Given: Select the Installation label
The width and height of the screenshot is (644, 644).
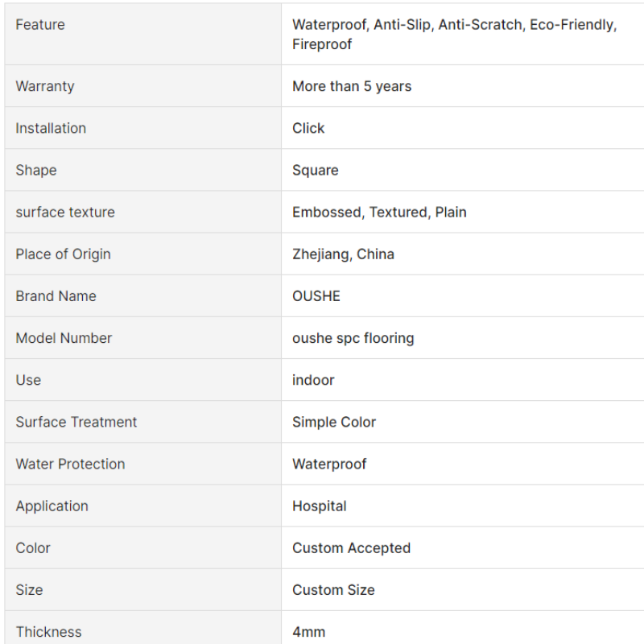Looking at the screenshot, I should (51, 128).
